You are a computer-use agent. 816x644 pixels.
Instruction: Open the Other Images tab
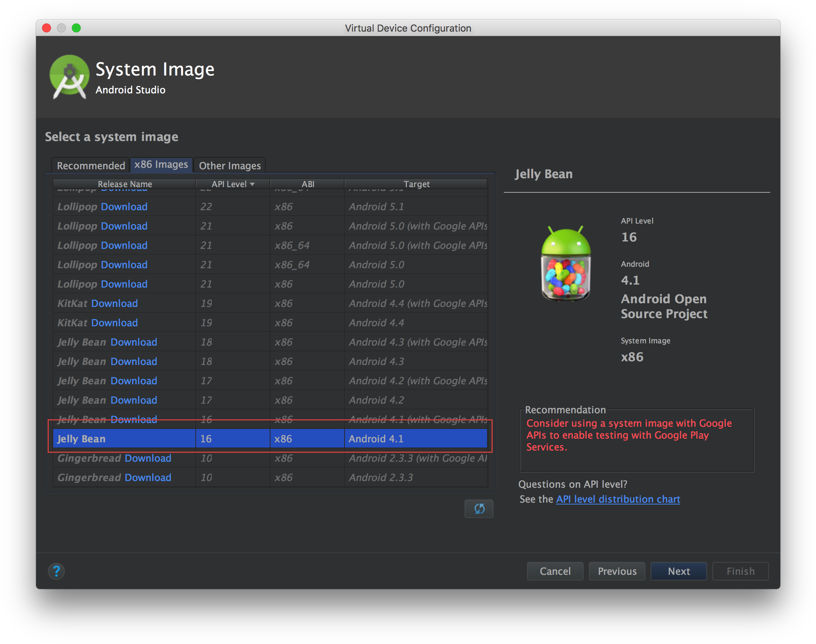[x=230, y=166]
